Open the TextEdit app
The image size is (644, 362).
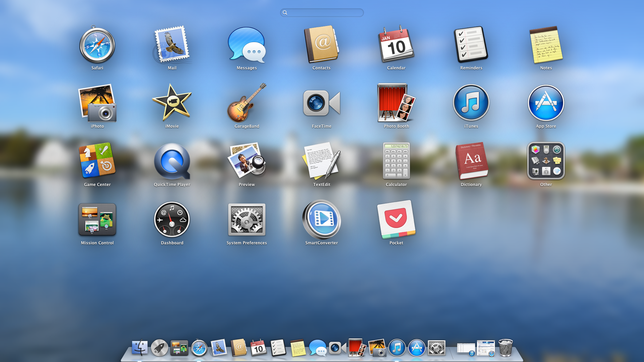coord(321,161)
